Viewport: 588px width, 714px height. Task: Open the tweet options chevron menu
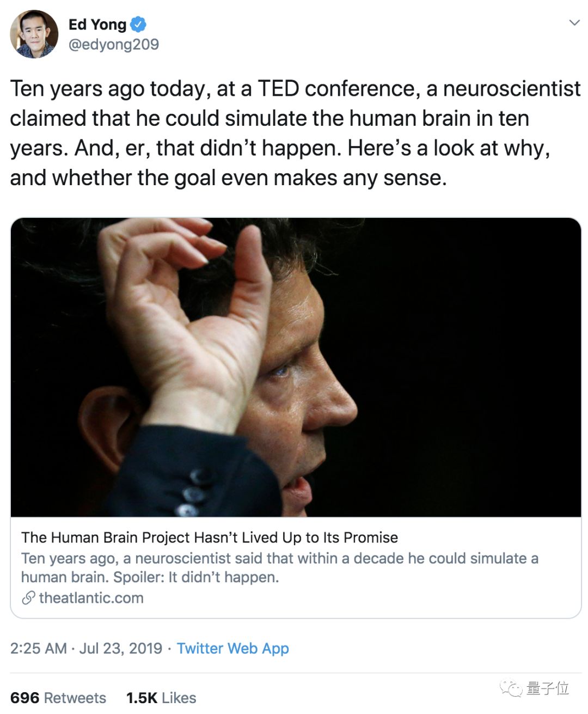point(574,23)
